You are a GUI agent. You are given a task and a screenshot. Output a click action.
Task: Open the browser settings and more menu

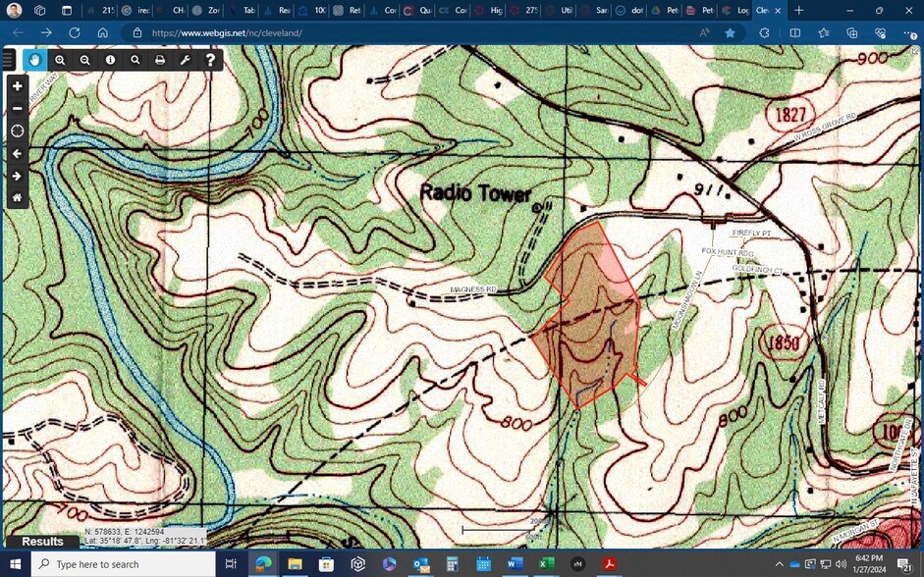909,33
